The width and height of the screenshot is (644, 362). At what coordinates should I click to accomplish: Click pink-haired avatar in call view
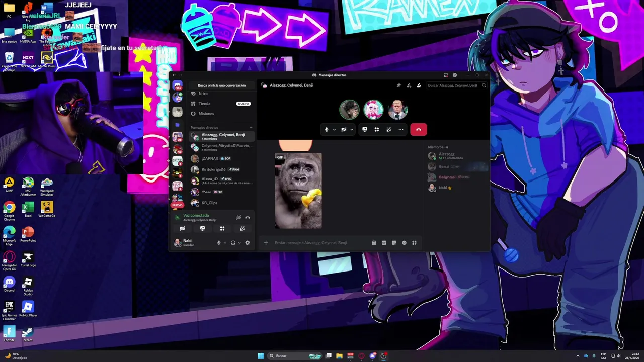tap(373, 110)
